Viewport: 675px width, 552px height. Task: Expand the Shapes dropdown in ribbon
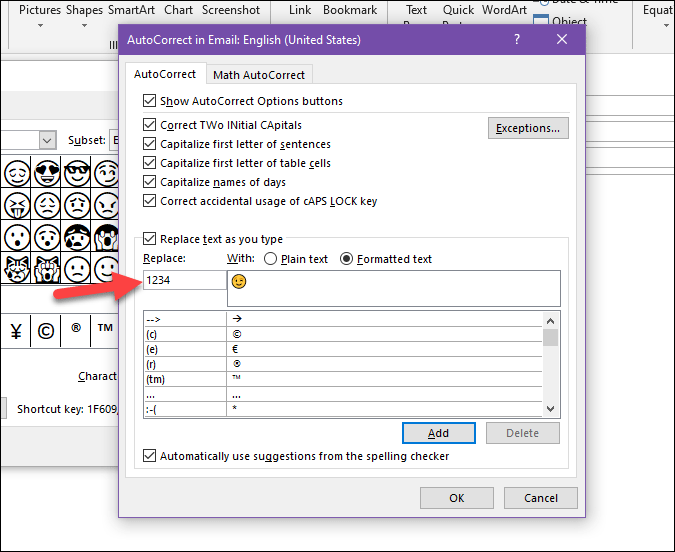tap(84, 29)
